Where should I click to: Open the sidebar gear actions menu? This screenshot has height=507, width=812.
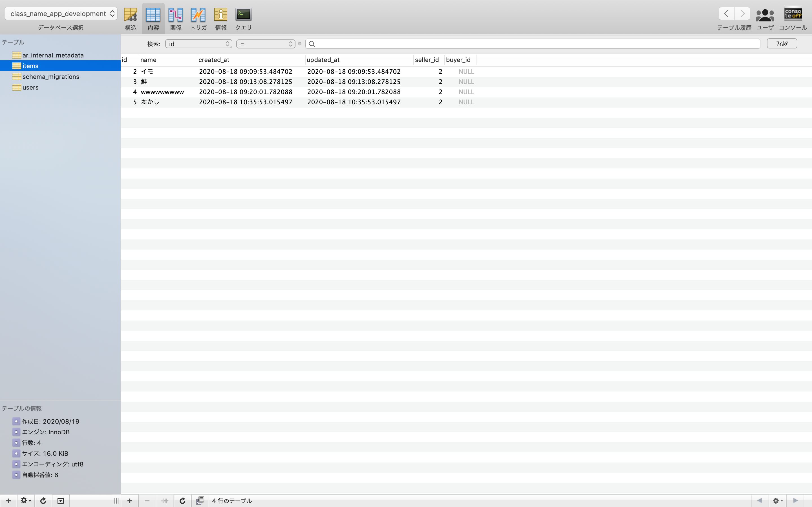click(25, 501)
